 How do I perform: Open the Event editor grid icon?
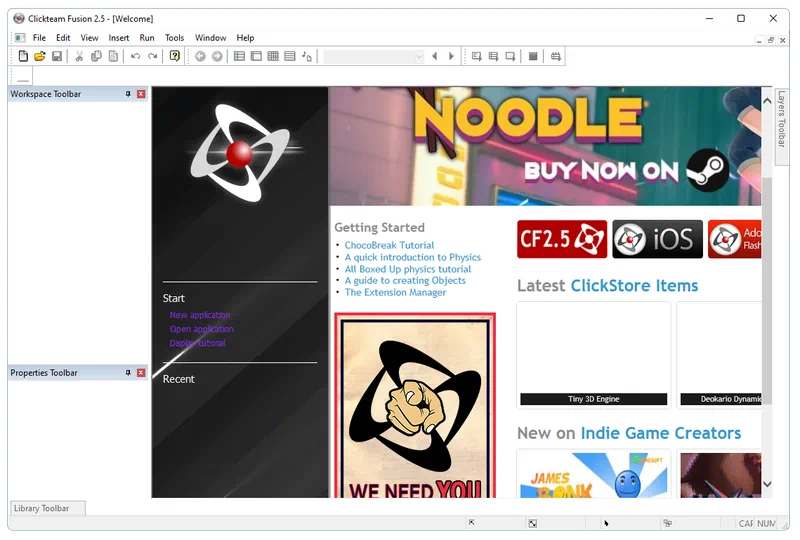click(x=273, y=56)
